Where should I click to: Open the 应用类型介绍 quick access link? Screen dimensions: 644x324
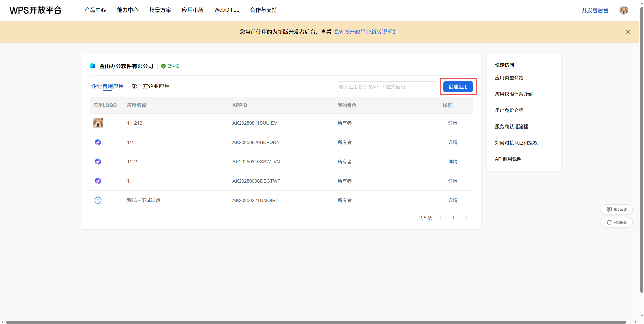[x=509, y=78]
